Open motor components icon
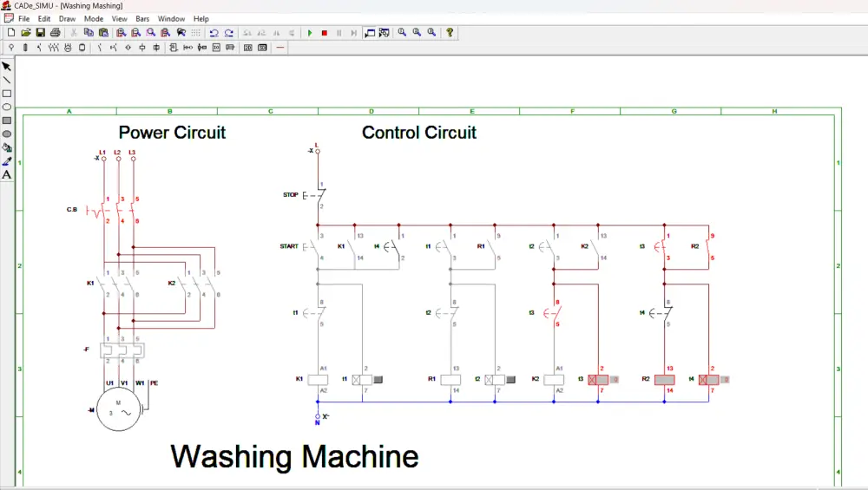Image resolution: width=868 pixels, height=490 pixels. tap(68, 48)
